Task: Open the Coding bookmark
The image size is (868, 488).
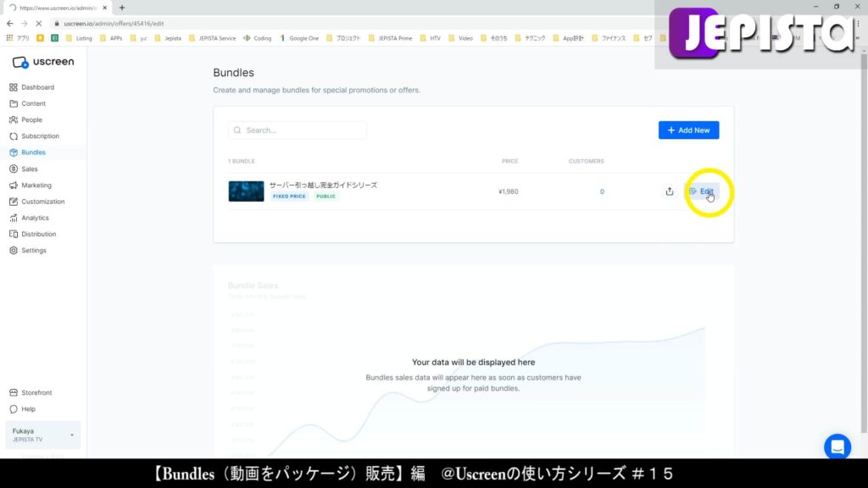Action: click(x=258, y=38)
